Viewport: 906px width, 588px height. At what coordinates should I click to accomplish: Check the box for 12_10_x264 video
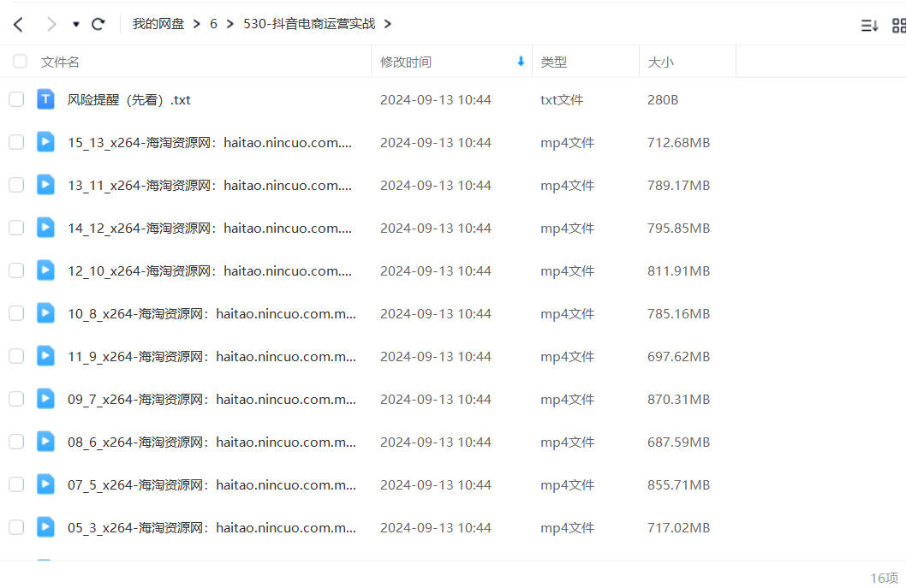click(16, 270)
